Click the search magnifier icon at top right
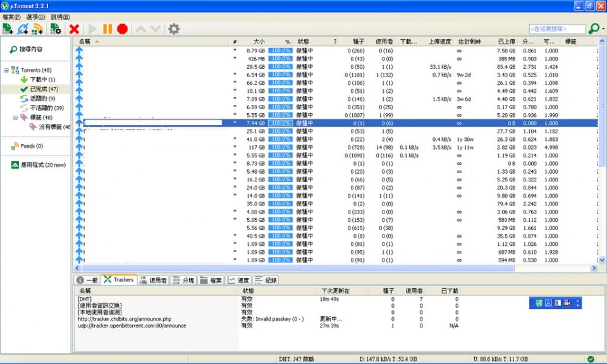Viewport: 607px width, 364px height. (x=593, y=29)
